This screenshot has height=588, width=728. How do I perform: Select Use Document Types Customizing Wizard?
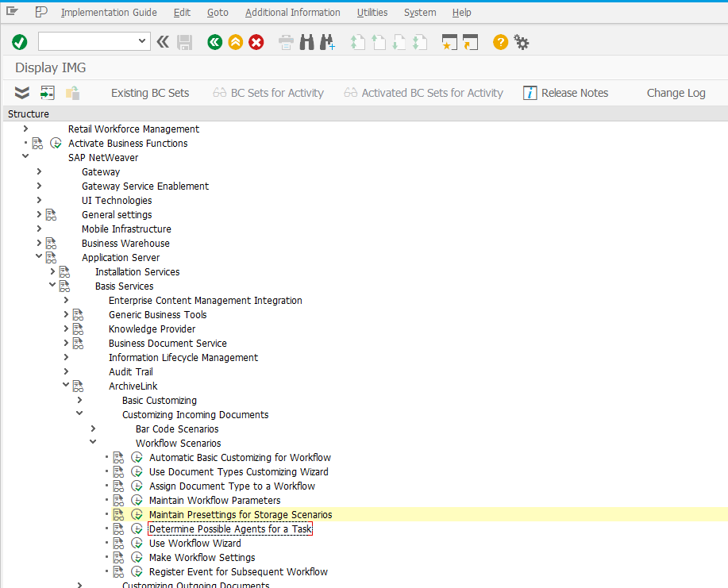239,472
